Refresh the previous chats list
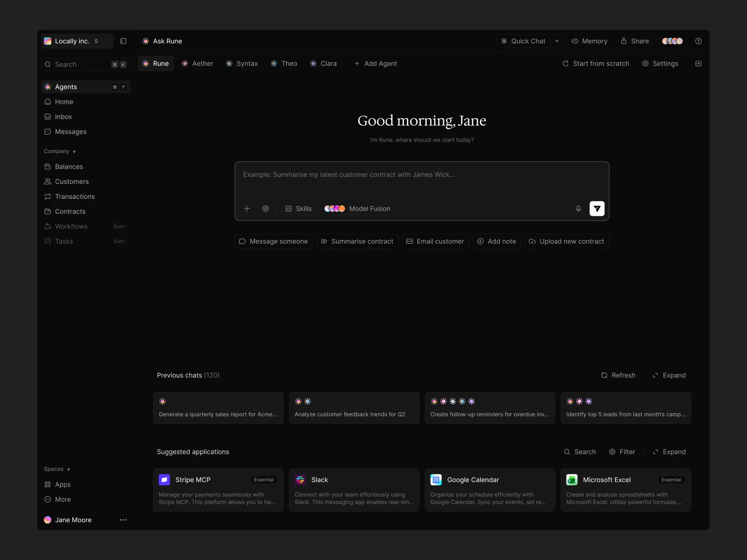The width and height of the screenshot is (747, 560). 618,375
